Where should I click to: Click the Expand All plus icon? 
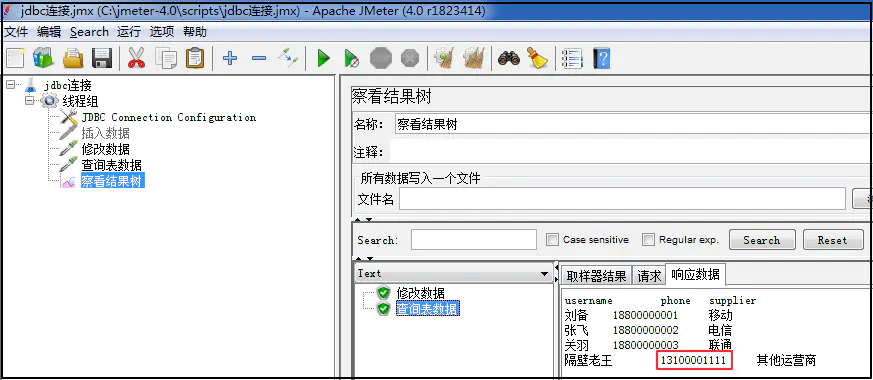pos(230,58)
